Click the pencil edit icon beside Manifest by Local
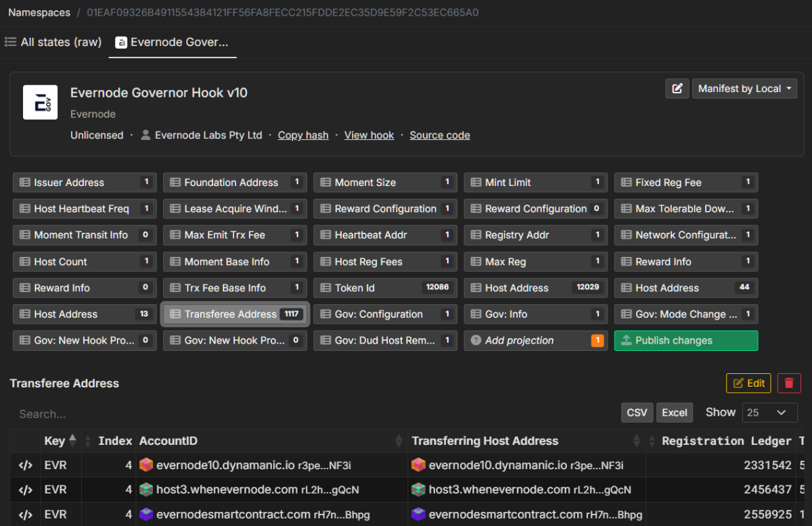This screenshot has width=812, height=526. pos(677,88)
